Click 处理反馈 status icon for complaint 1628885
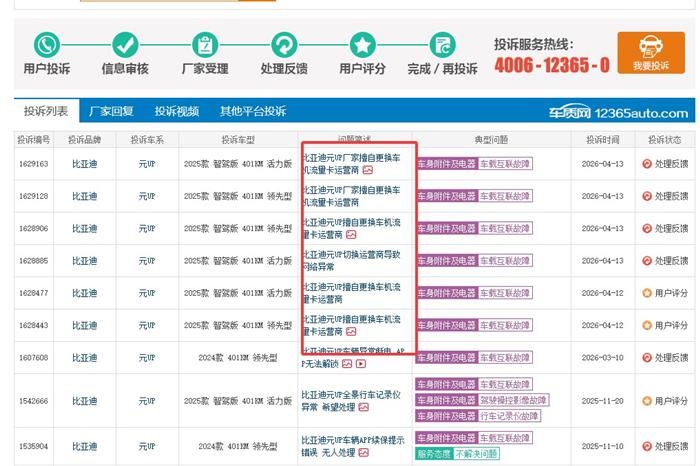The width and height of the screenshot is (700, 466). (x=647, y=261)
